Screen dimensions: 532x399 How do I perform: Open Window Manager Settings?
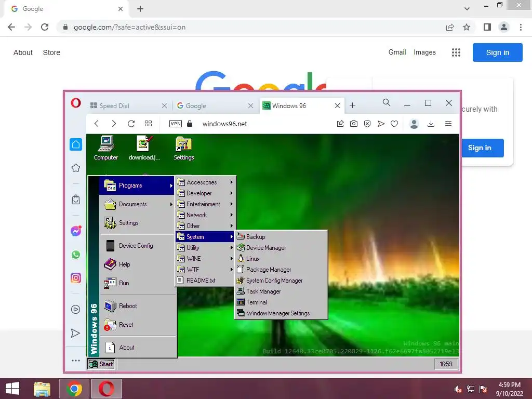coord(281,313)
